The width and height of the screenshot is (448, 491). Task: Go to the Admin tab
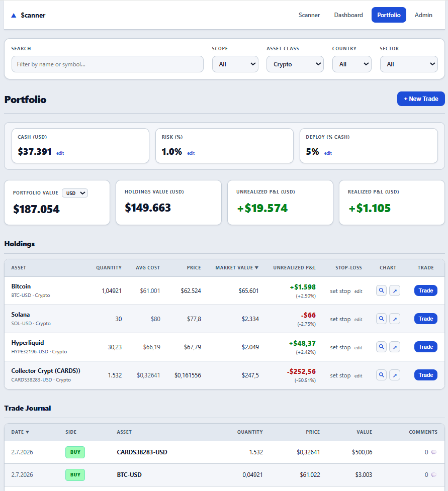tap(423, 15)
